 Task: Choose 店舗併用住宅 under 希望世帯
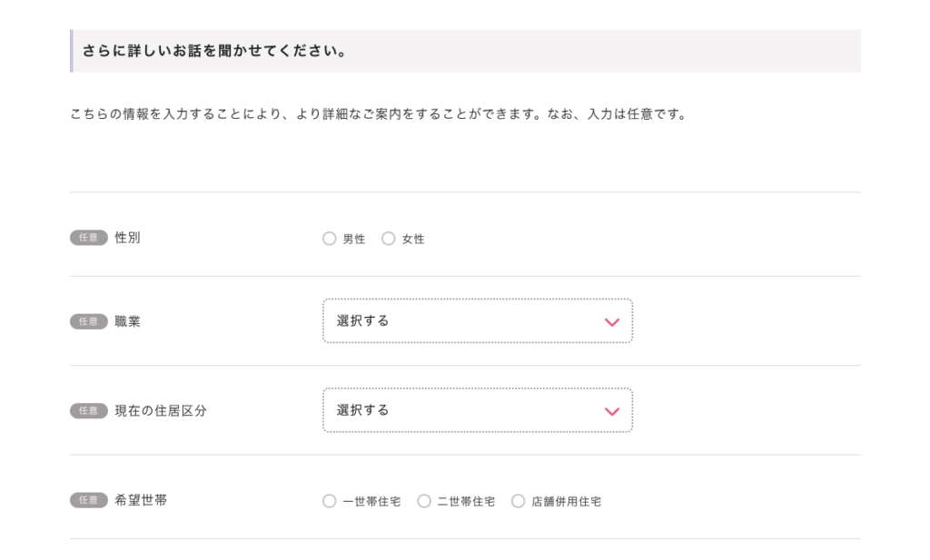click(x=518, y=500)
